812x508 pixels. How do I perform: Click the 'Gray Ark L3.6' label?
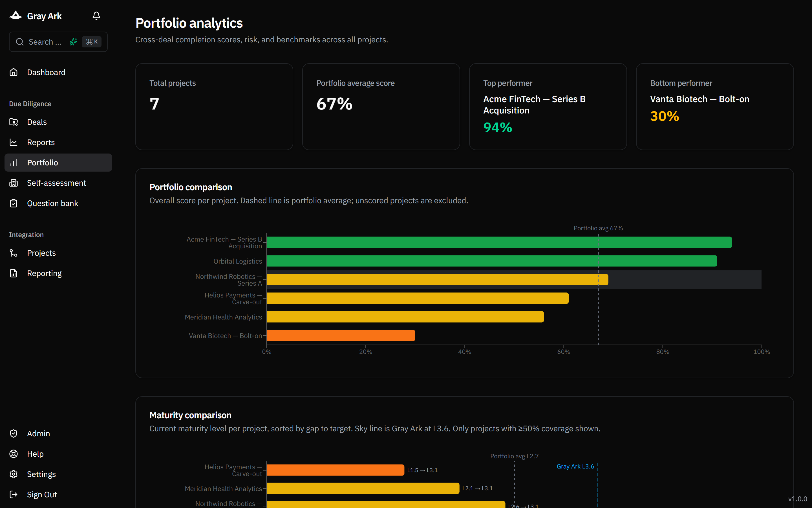click(575, 466)
